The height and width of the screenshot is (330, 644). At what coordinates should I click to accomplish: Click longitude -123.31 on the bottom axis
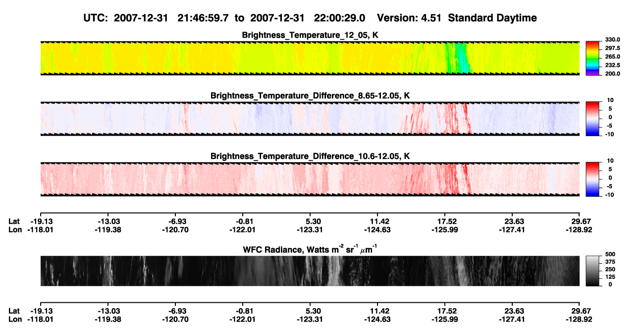coord(310,319)
